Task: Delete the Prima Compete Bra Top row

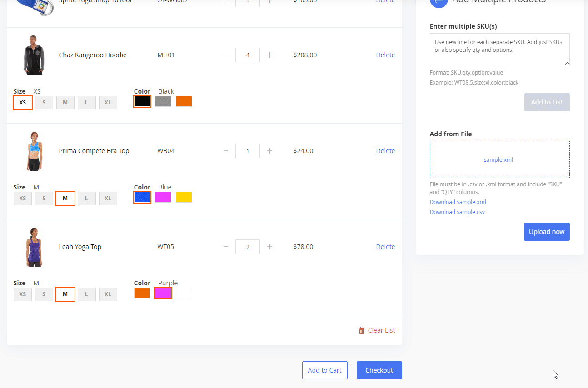Action: pos(385,151)
